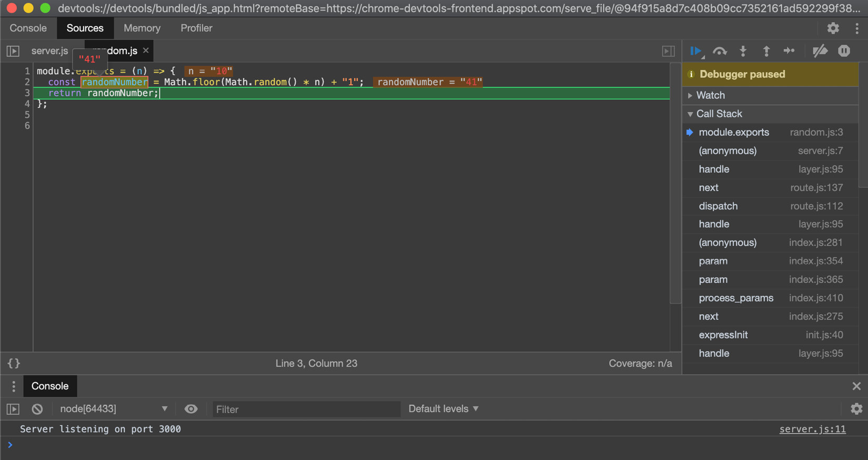This screenshot has height=460, width=868.
Task: Select param index.js:354 frame
Action: (770, 261)
